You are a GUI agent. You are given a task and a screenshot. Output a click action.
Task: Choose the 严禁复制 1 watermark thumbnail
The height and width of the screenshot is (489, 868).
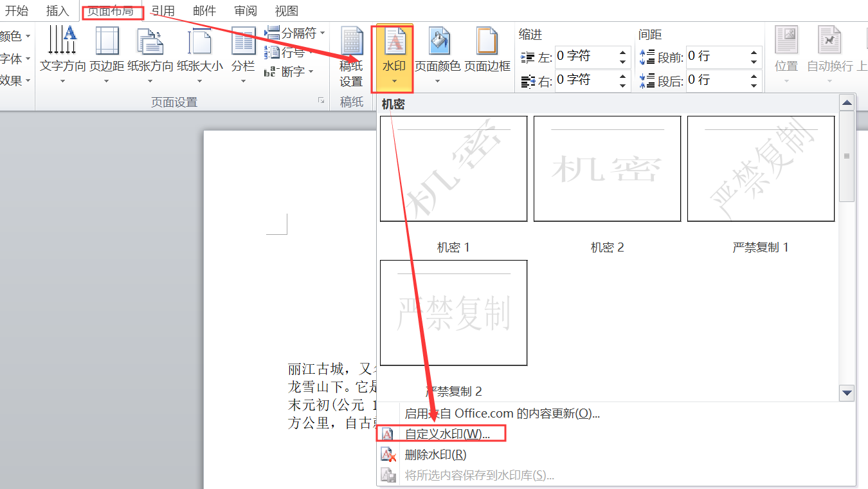[761, 169]
